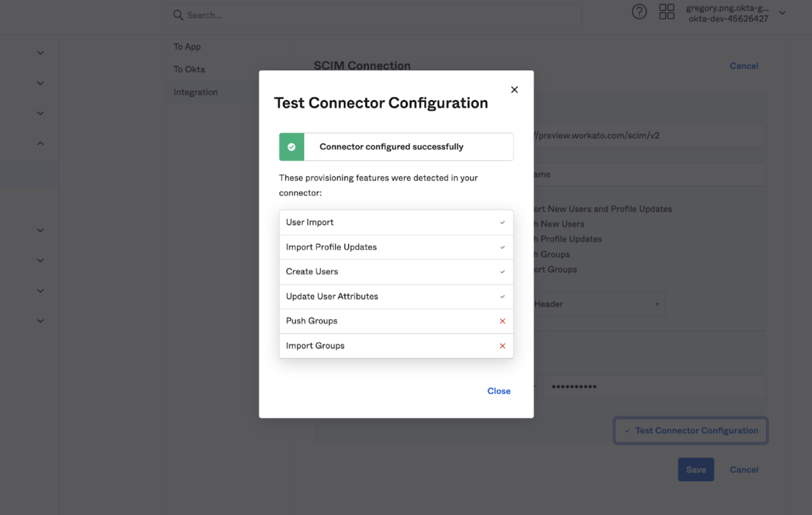Click the Close link in dialog
Viewport: 812px width, 515px height.
pos(499,391)
